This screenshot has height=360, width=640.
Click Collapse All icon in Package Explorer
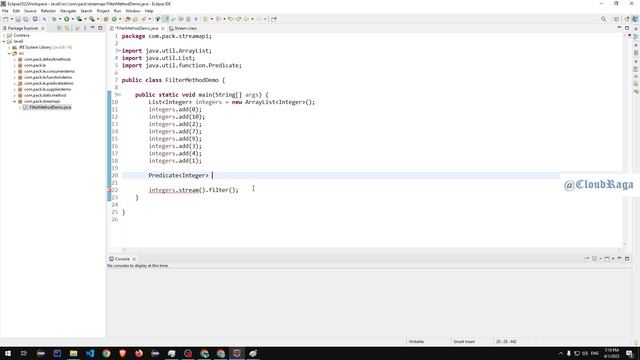click(x=60, y=28)
